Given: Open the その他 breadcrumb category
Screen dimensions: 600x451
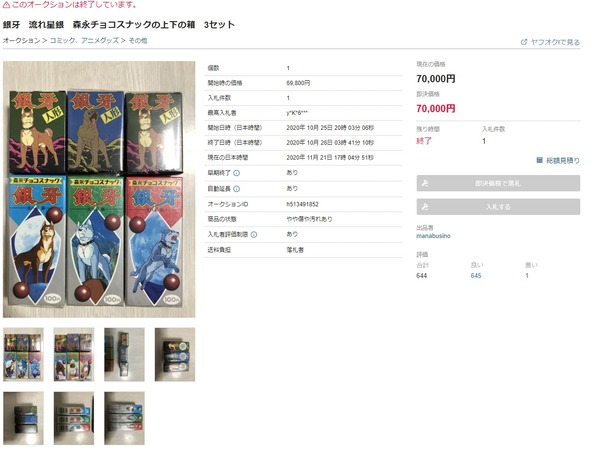Looking at the screenshot, I should [x=138, y=41].
